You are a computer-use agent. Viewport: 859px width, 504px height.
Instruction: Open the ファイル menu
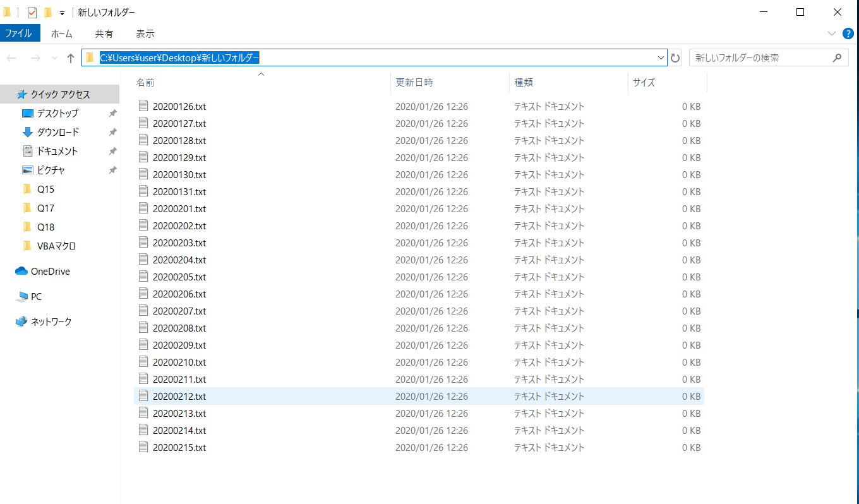pos(20,33)
